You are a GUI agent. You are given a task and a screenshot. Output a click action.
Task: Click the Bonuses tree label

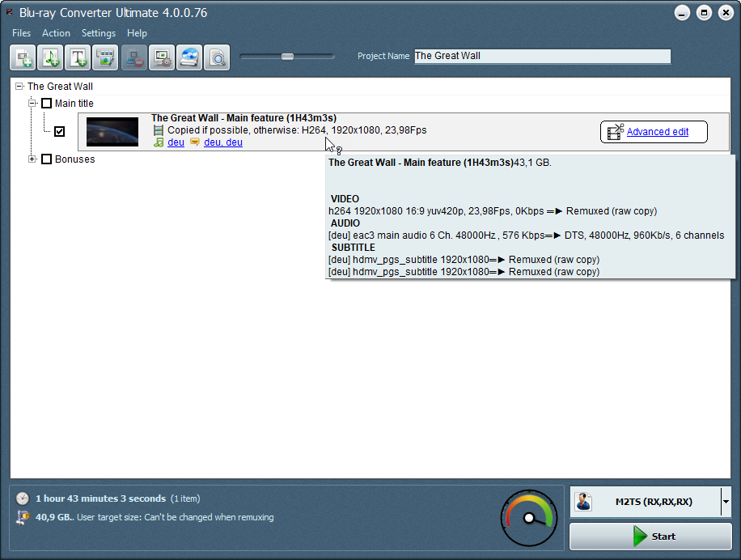74,159
